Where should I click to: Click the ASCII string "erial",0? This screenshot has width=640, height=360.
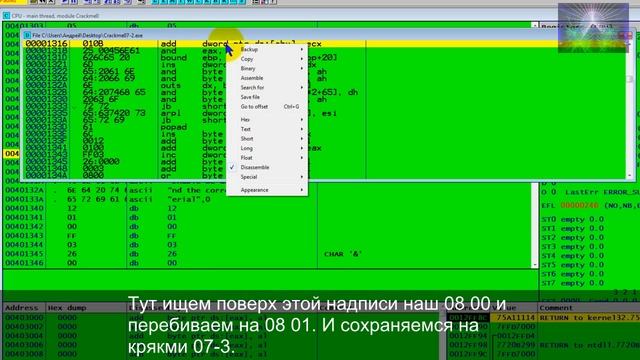[189, 199]
